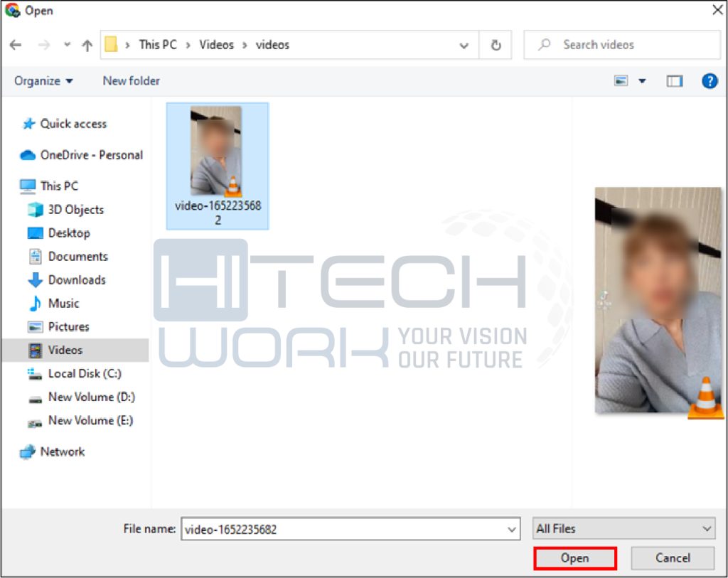Click the search magnifier icon
Image resolution: width=728 pixels, height=578 pixels.
point(544,45)
